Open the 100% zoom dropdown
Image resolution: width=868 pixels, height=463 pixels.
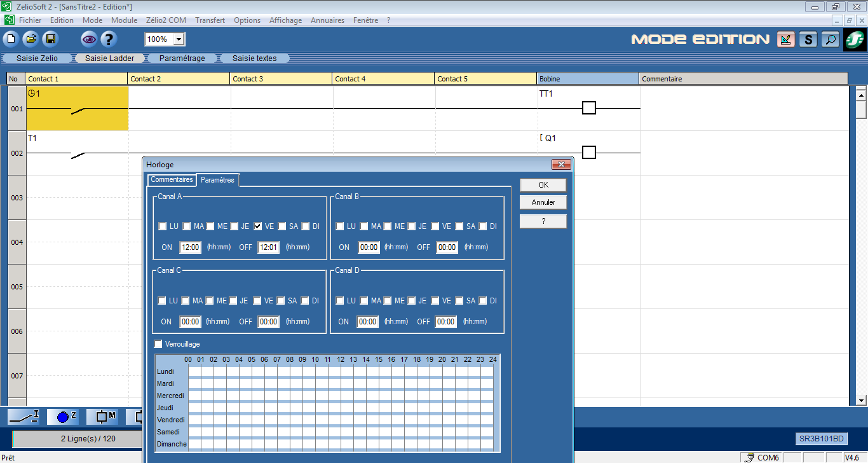point(179,39)
